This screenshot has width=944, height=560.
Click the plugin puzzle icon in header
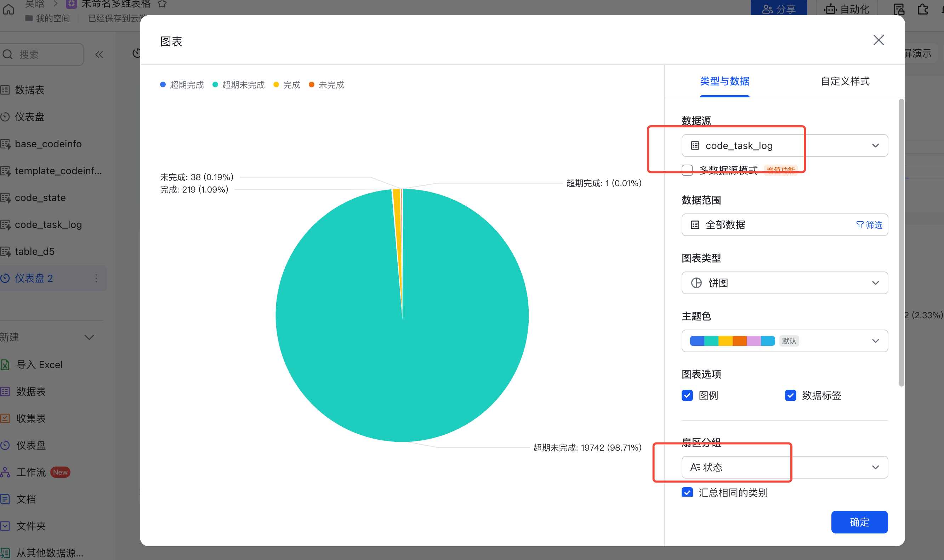pyautogui.click(x=922, y=9)
